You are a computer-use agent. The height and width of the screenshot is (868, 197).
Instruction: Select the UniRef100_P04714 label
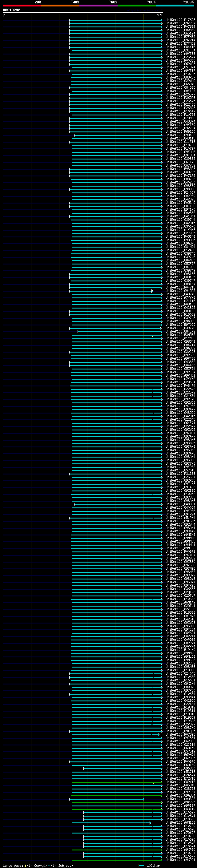coord(180,345)
